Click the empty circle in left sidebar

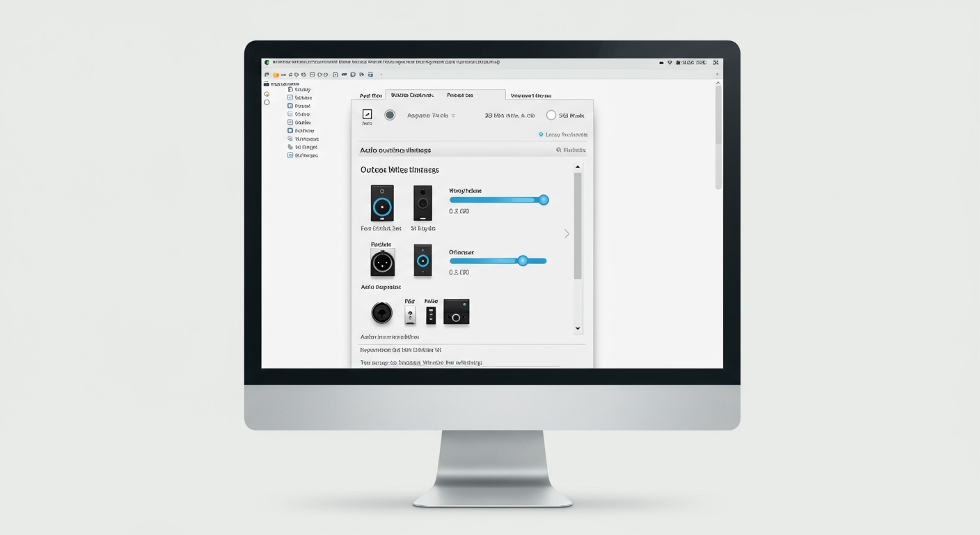pos(267,102)
